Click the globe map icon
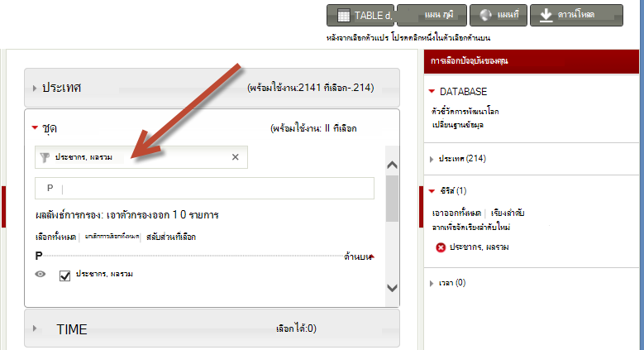The width and height of the screenshot is (644, 350). tap(486, 15)
